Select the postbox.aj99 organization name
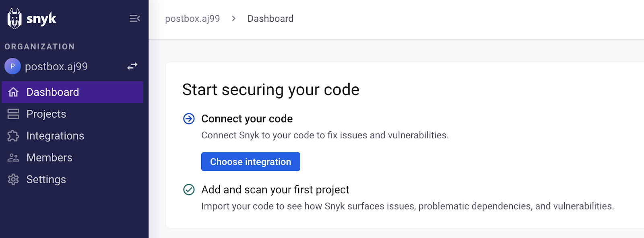This screenshot has width=644, height=238. (56, 66)
